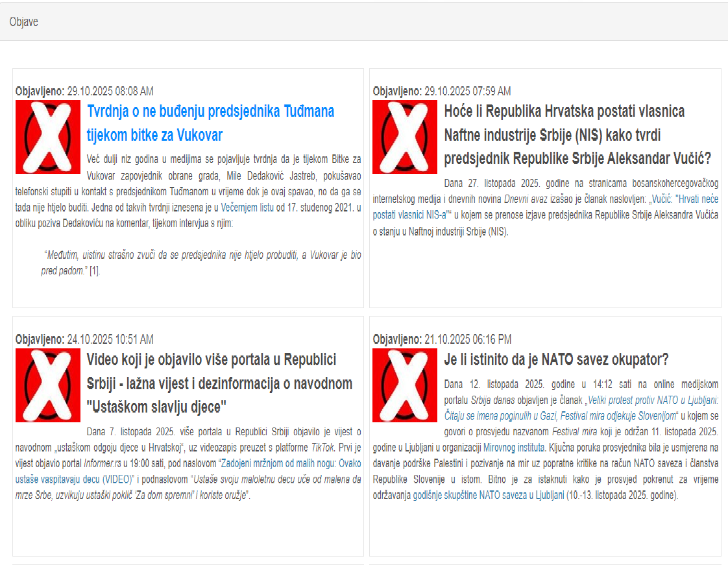Click red X icon beside Ustaškom slavlju article

click(x=48, y=385)
